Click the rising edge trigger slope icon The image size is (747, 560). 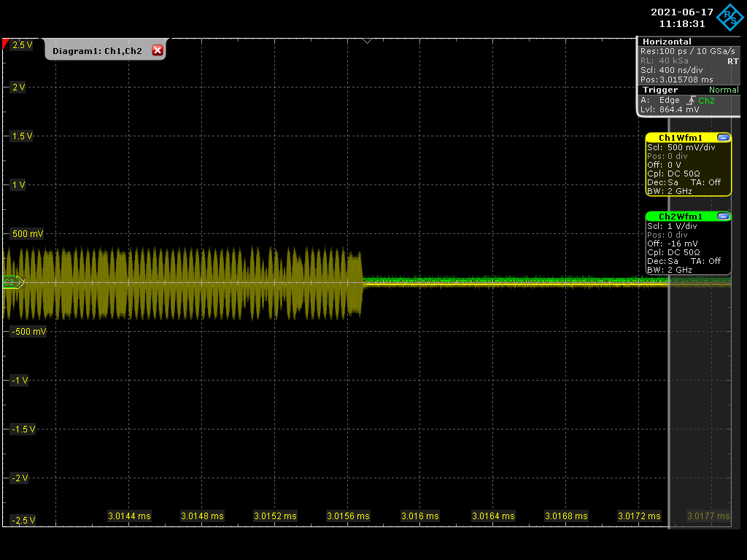click(x=689, y=101)
